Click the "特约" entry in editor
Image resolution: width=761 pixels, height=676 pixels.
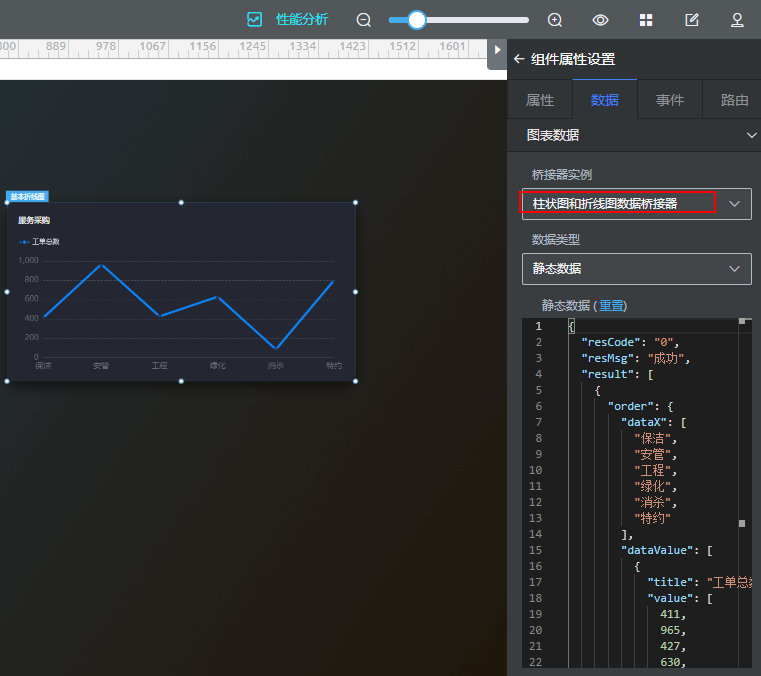[652, 518]
